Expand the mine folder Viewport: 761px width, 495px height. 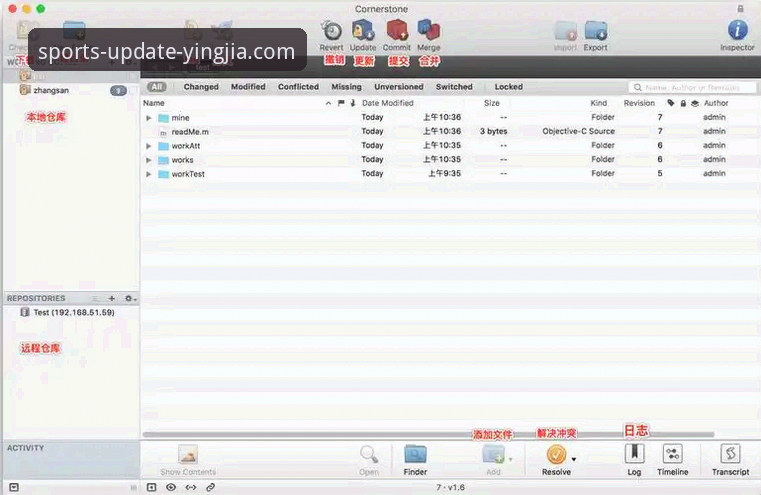click(149, 118)
